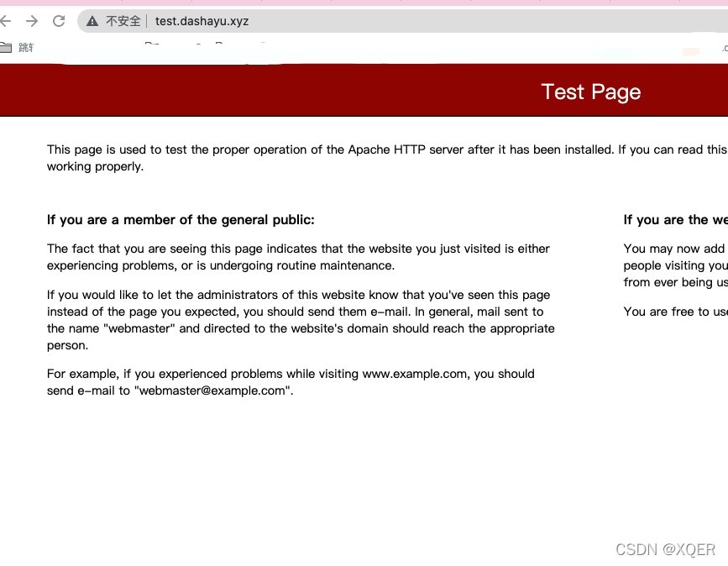Click the webmaster@example.com email text
The height and width of the screenshot is (566, 728).
coord(213,390)
